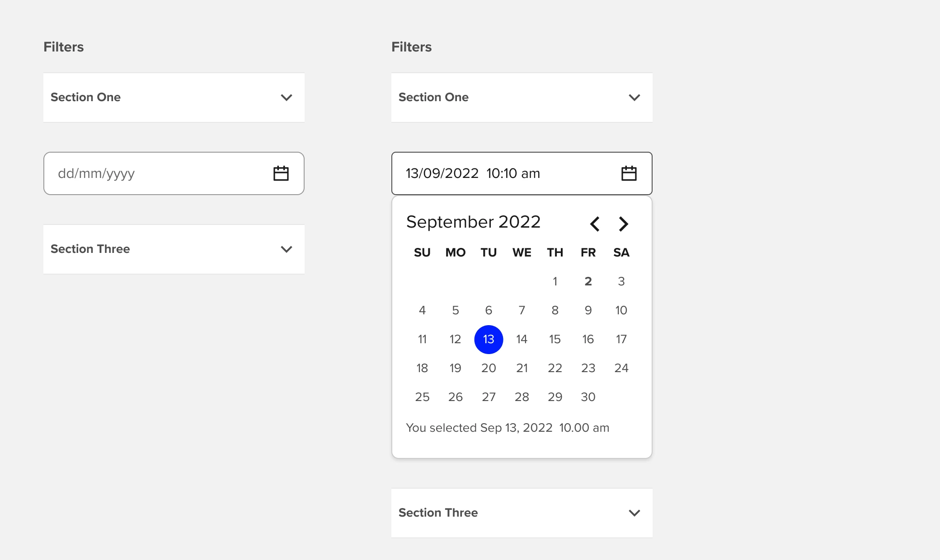Click inside the dd/mm/yyyy input field
Image resolution: width=940 pixels, height=560 pixels.
click(136, 173)
